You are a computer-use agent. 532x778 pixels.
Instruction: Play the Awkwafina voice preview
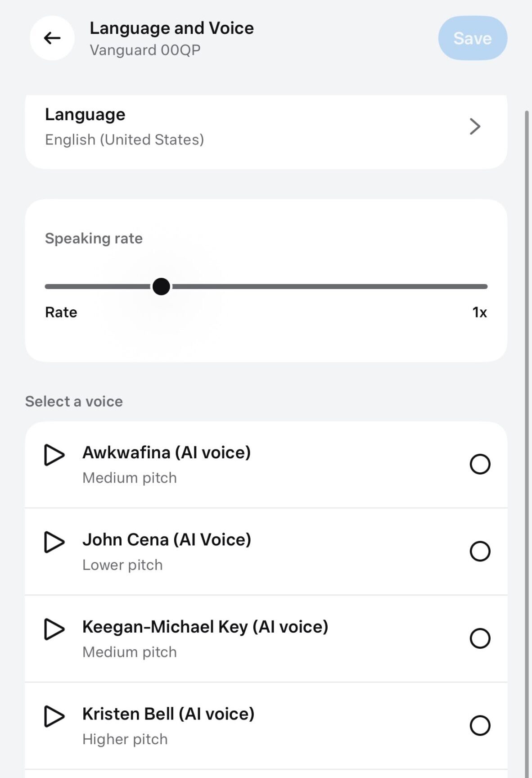click(x=54, y=455)
